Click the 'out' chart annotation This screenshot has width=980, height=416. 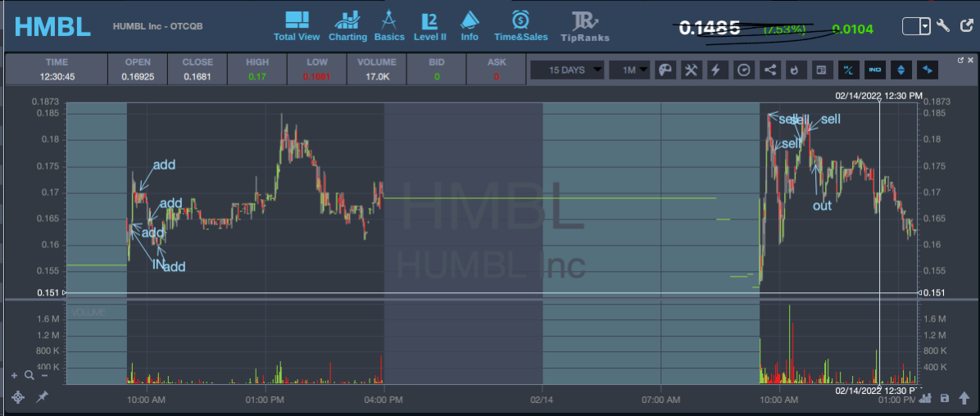(822, 206)
